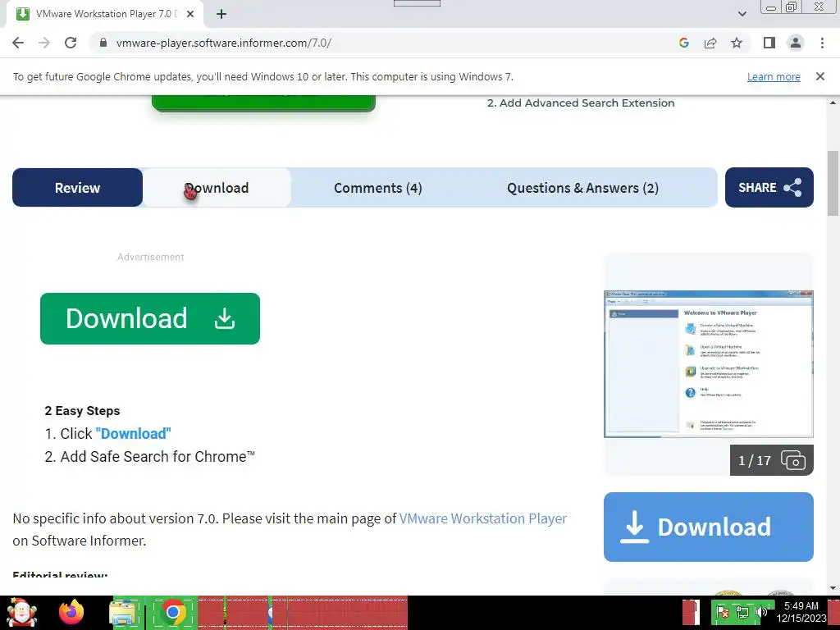Share this page via toolbar icon
The width and height of the screenshot is (840, 630).
tap(710, 43)
